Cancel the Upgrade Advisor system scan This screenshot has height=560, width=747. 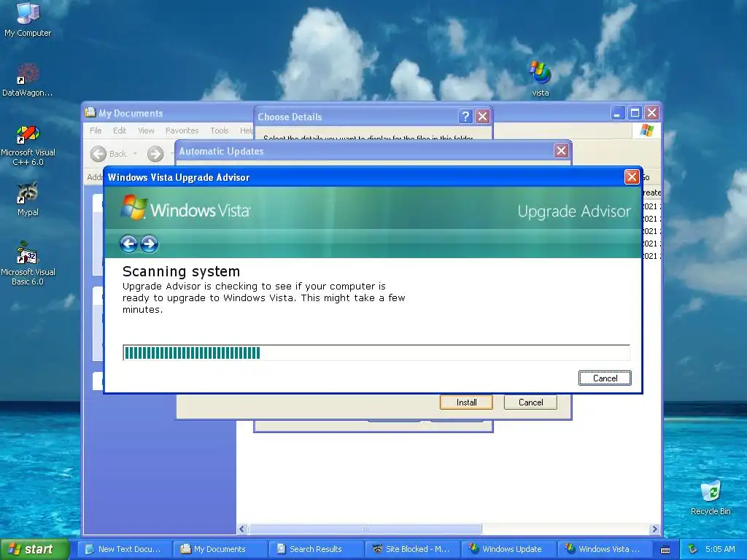(605, 378)
